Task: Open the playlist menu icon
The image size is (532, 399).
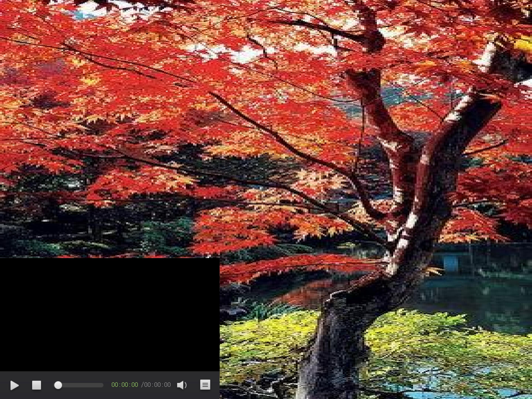Action: 205,385
